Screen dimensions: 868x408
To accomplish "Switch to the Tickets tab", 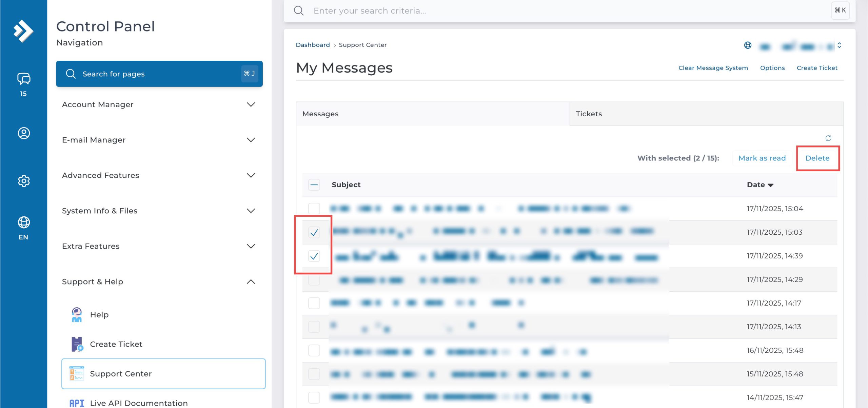I will tap(589, 114).
